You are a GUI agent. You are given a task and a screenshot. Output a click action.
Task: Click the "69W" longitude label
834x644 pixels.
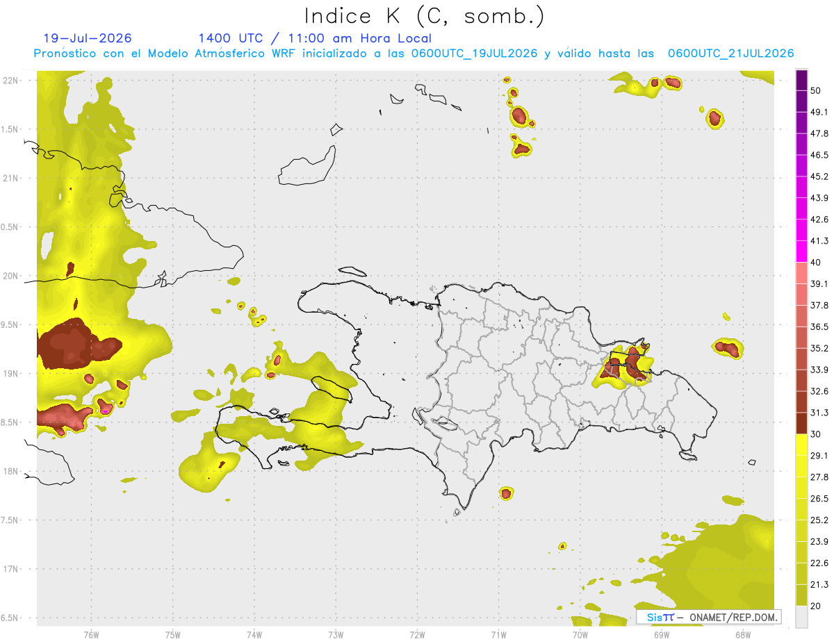coord(662,635)
